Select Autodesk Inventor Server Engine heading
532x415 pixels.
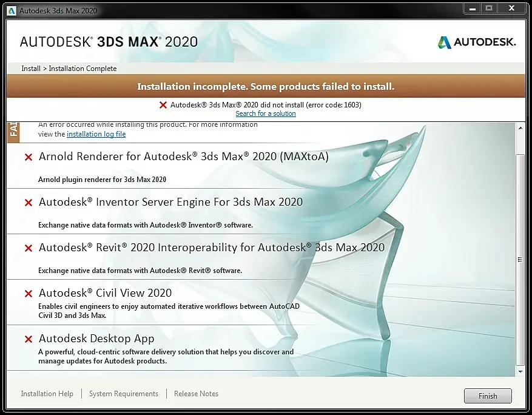pos(170,202)
